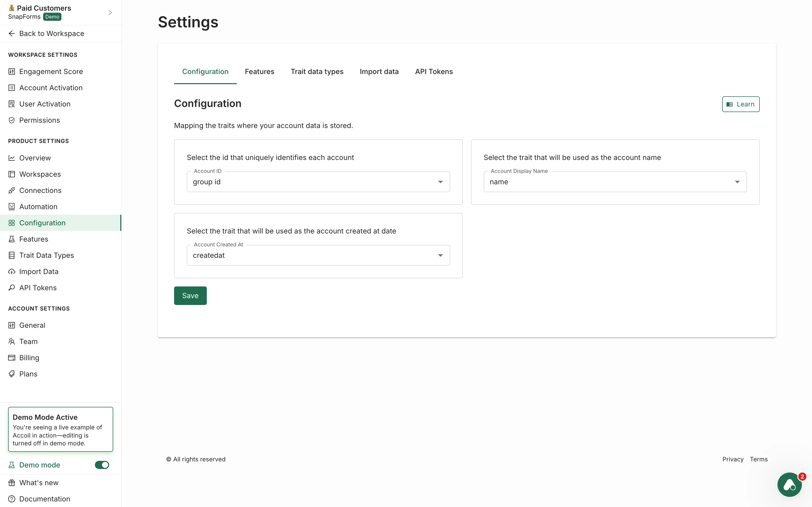This screenshot has height=507, width=812.
Task: Select the Automation icon in sidebar
Action: [x=12, y=207]
